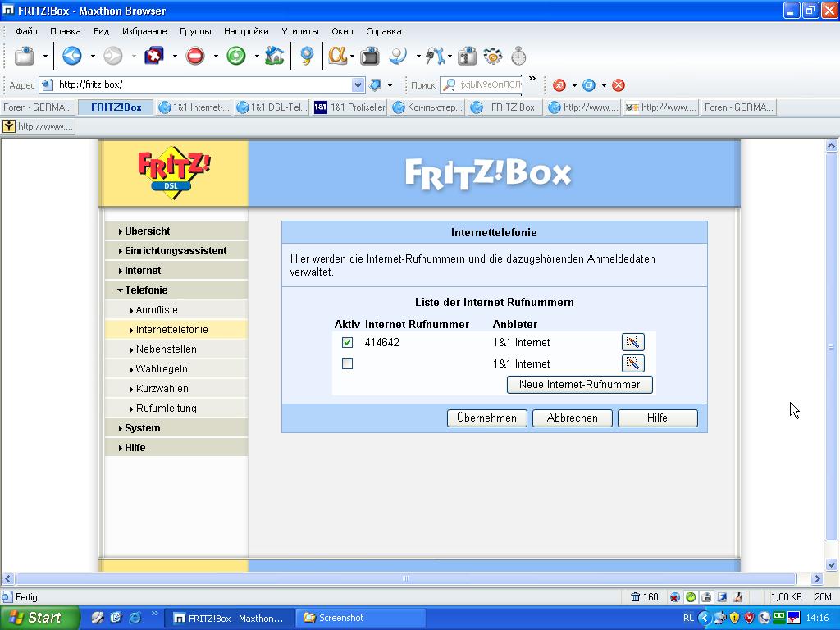Open the info window icon in toolbar
The height and width of the screenshot is (630, 840).
(x=467, y=56)
